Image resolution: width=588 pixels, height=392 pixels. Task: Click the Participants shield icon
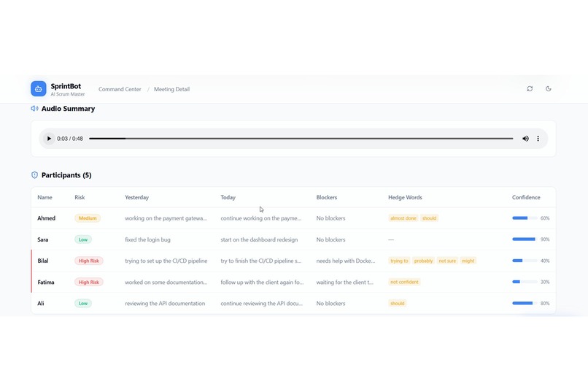(x=34, y=175)
